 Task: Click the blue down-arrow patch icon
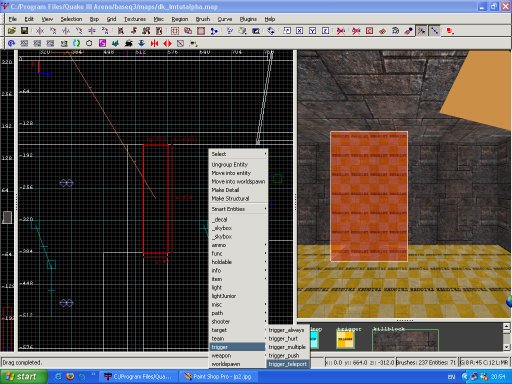tap(141, 43)
